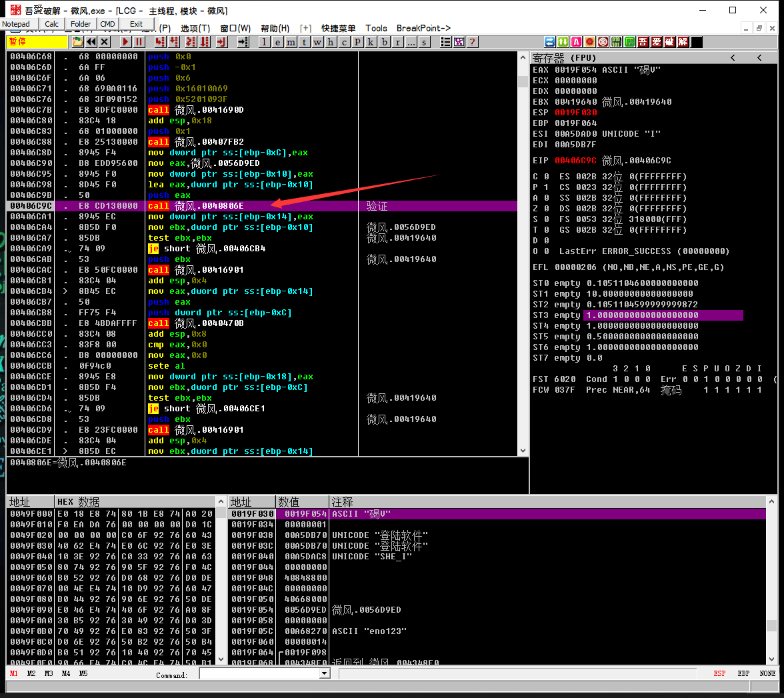Open the 窗口(W) menu
This screenshot has width=784, height=698.
tap(235, 29)
